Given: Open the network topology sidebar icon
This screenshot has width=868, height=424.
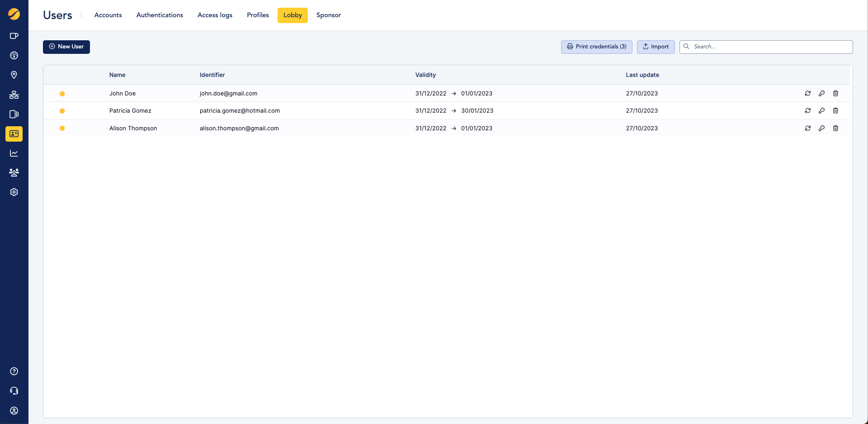Looking at the screenshot, I should (14, 95).
